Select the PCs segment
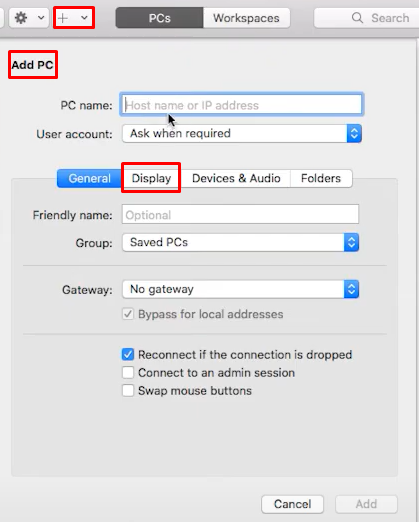This screenshot has height=522, width=419. point(159,18)
